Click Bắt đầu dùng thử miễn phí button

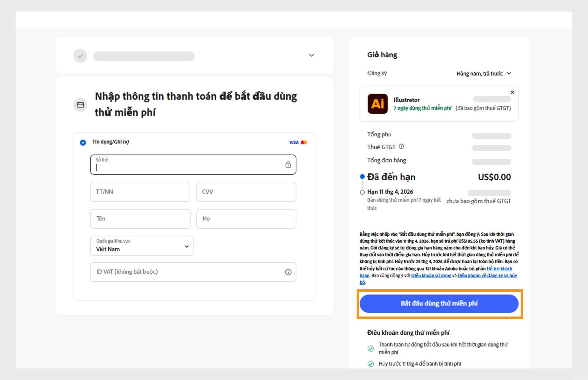click(439, 303)
